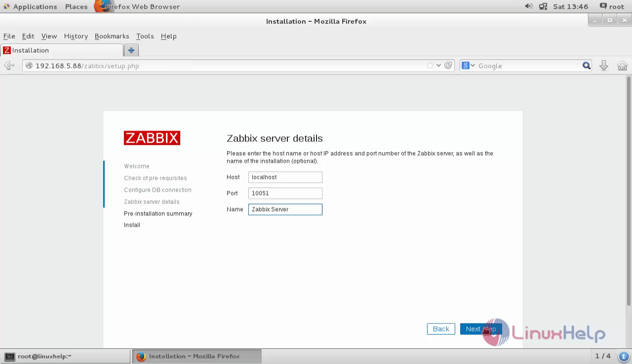Open the Help menu

tap(168, 36)
